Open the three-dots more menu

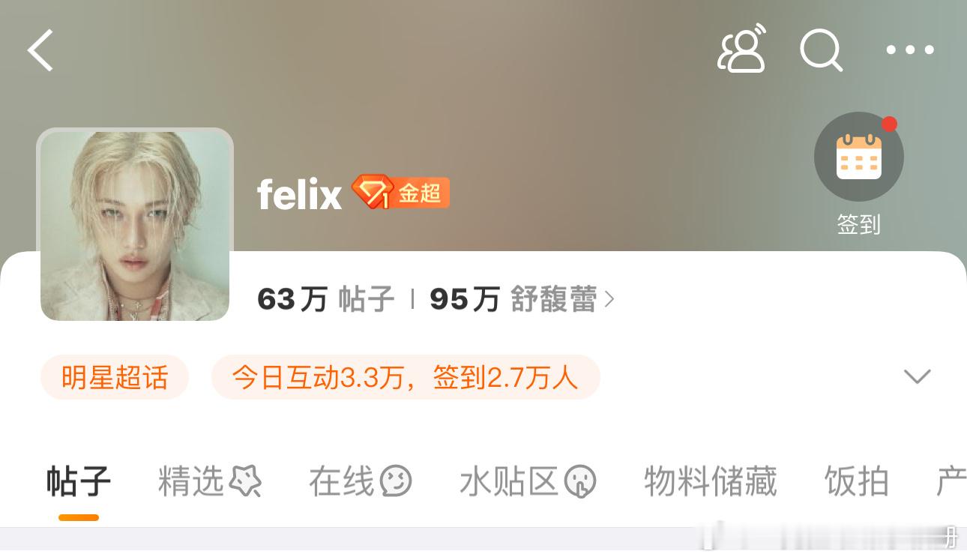click(910, 50)
